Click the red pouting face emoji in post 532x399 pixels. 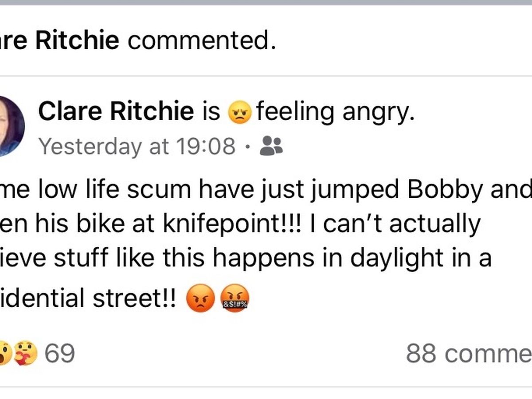point(200,298)
